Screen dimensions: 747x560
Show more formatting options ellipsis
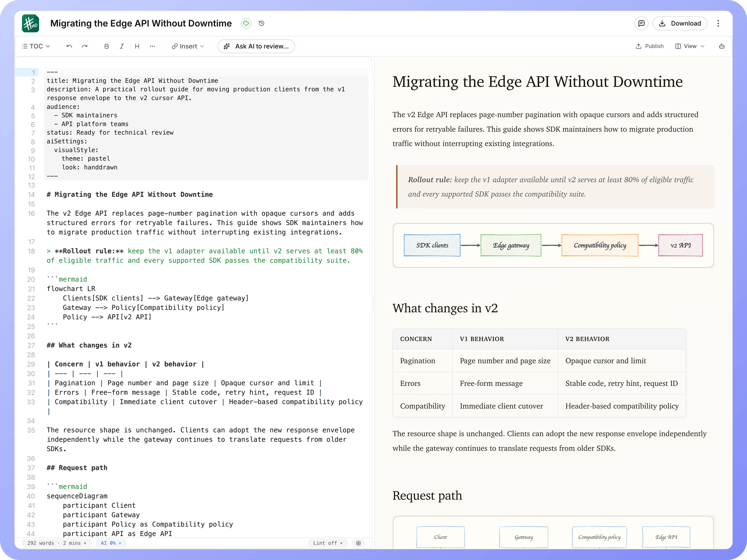click(152, 46)
